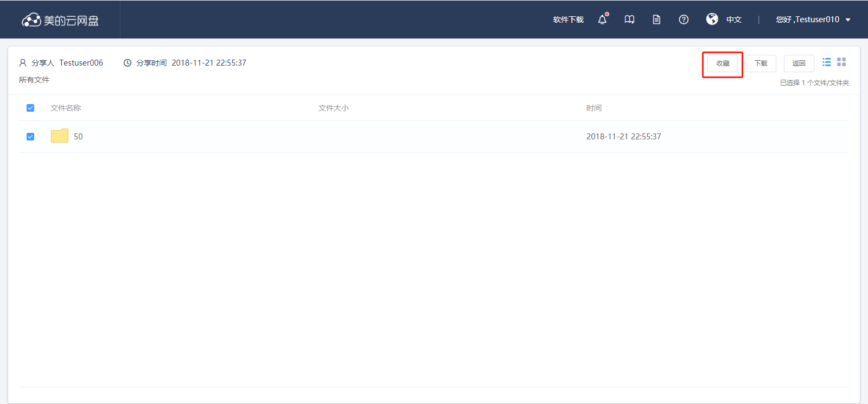Open the 中文 language selector
868x404 pixels.
click(734, 20)
